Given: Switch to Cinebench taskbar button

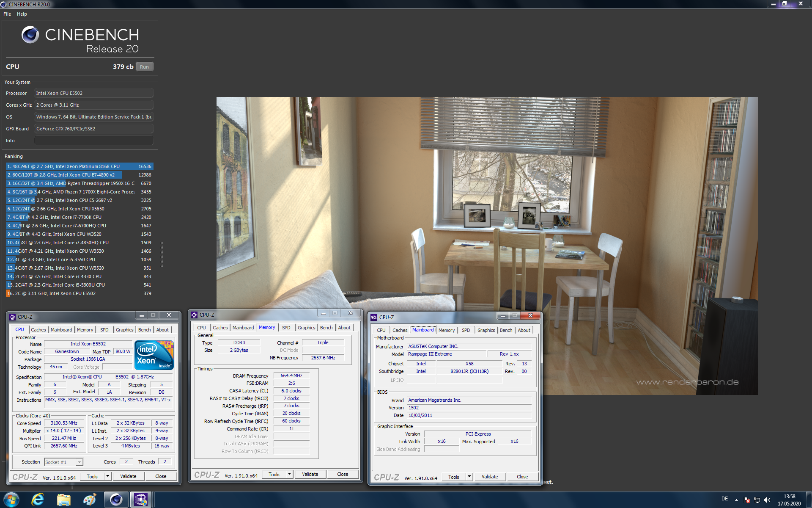Looking at the screenshot, I should pyautogui.click(x=116, y=500).
